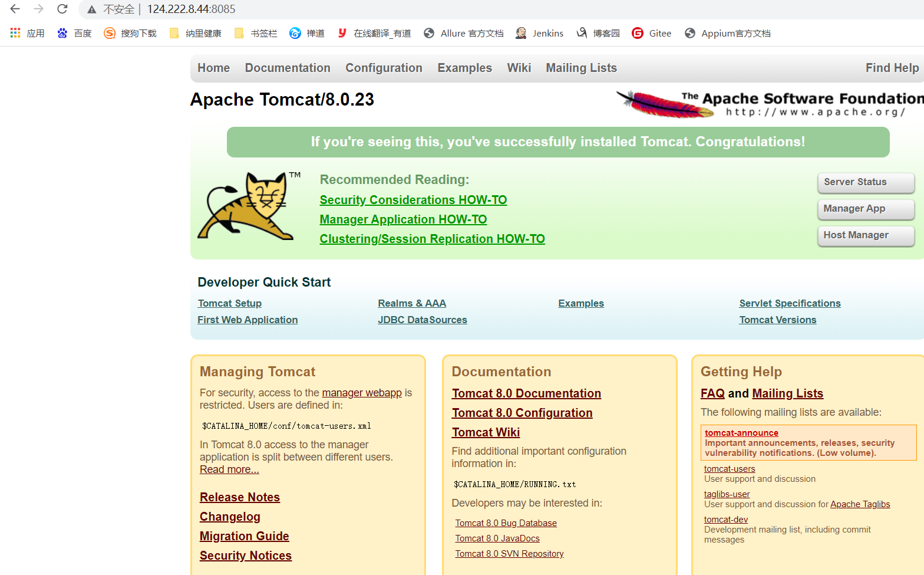Image resolution: width=924 pixels, height=575 pixels.
Task: Open the tomcat-users mailing list link
Action: coord(730,469)
